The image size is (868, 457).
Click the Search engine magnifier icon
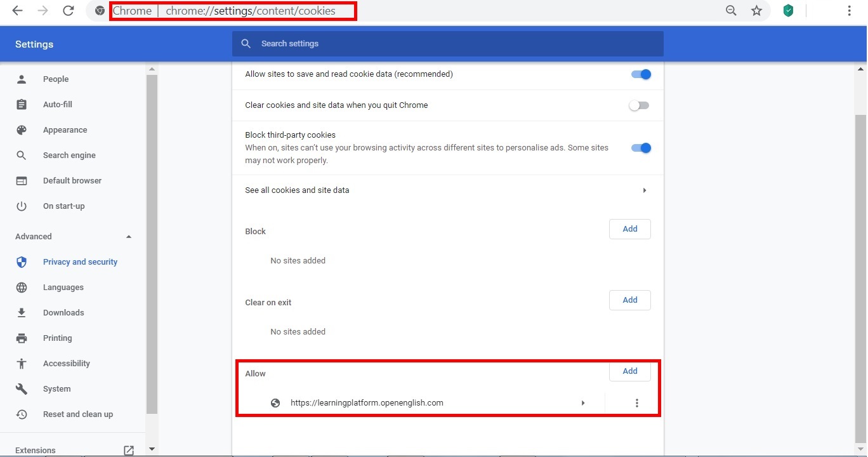pos(22,156)
